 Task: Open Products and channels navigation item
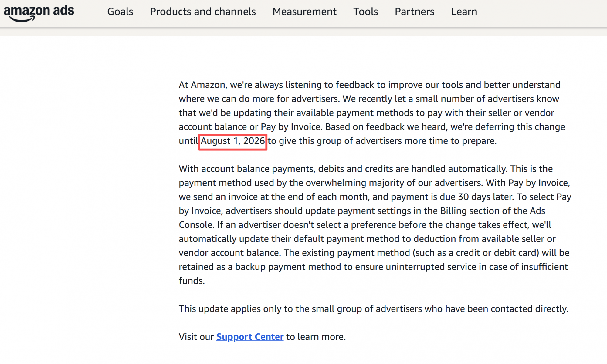coord(203,12)
